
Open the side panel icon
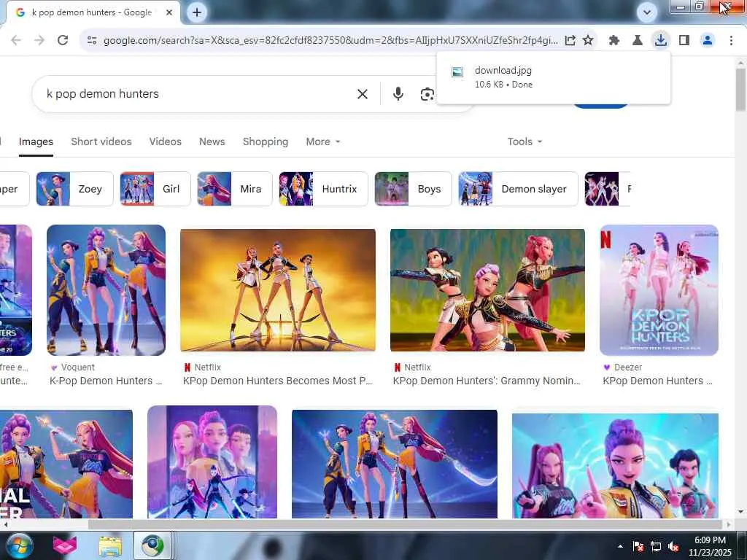click(684, 41)
